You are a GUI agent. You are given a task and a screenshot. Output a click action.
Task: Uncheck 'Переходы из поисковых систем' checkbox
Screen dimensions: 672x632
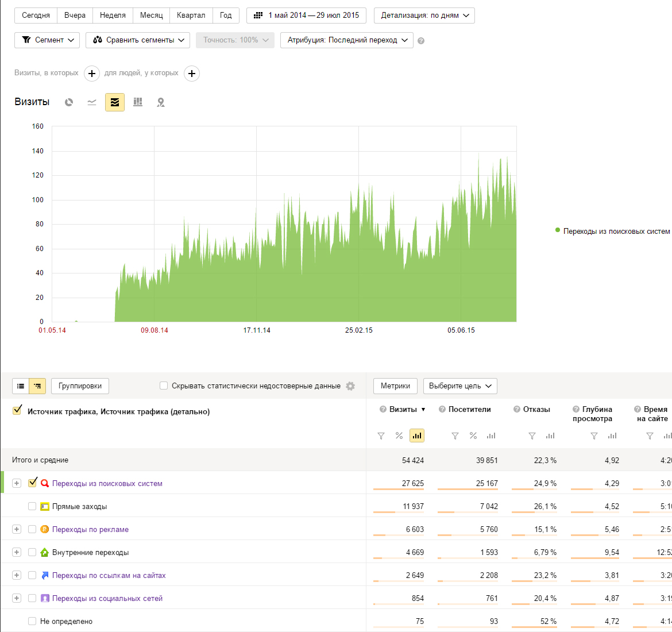click(x=33, y=483)
